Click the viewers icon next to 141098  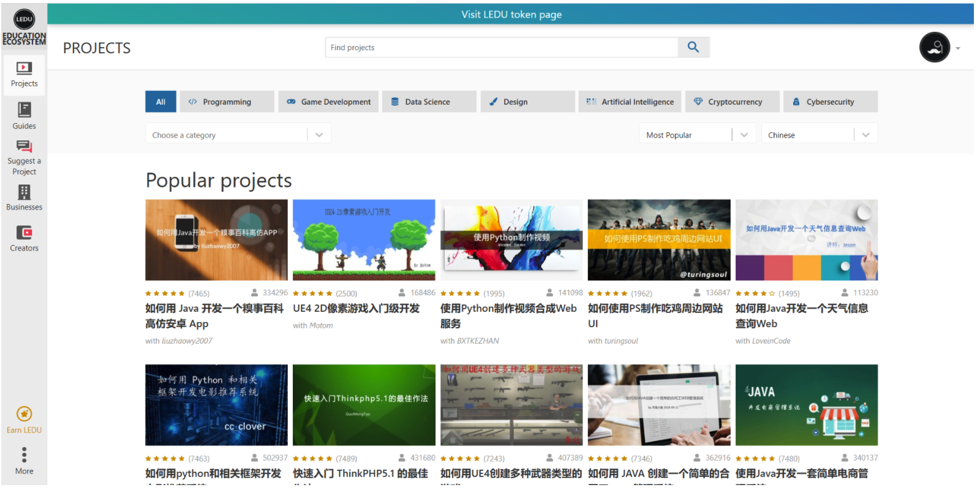(x=550, y=293)
